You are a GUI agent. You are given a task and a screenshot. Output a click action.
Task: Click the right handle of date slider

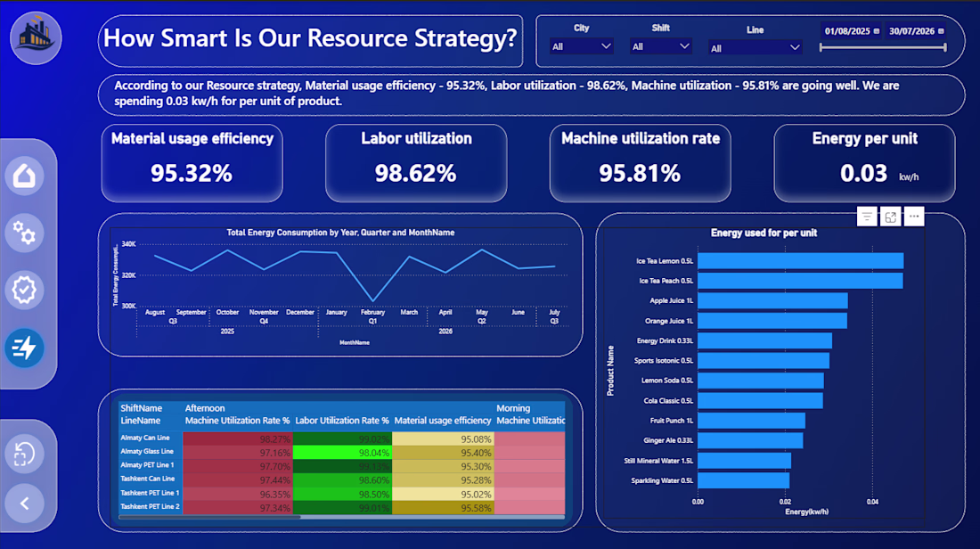click(945, 47)
